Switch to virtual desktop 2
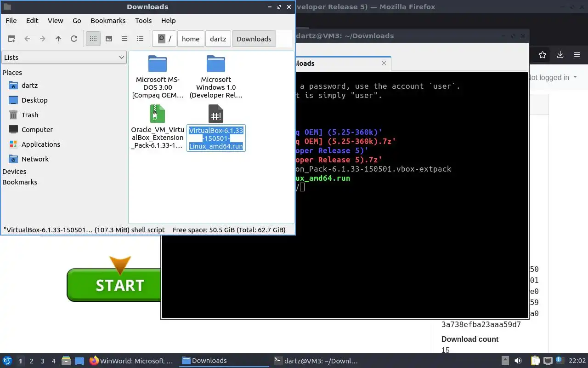588x368 pixels. point(32,361)
